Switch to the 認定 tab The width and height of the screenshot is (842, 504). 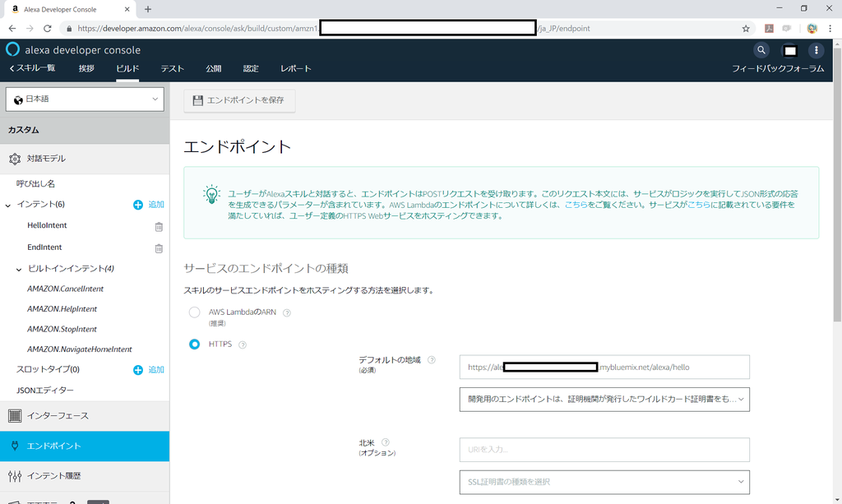[251, 69]
